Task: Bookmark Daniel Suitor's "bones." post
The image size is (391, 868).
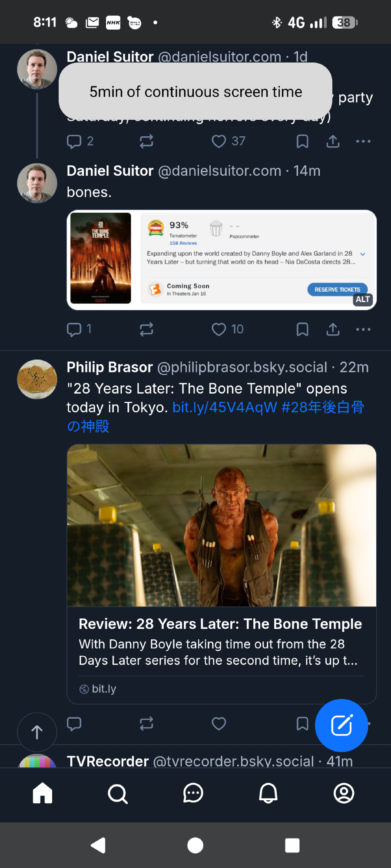Action: [302, 329]
